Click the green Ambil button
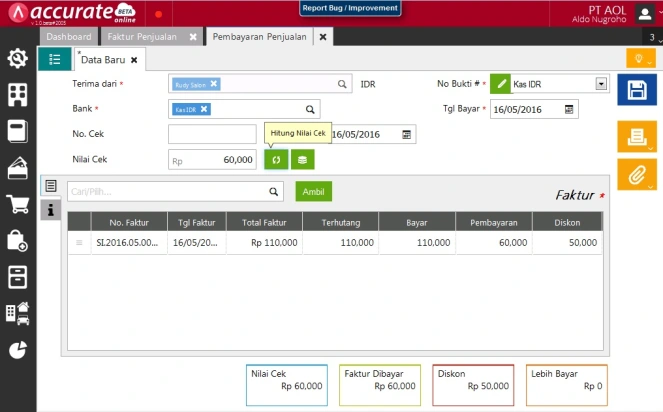 pyautogui.click(x=313, y=191)
